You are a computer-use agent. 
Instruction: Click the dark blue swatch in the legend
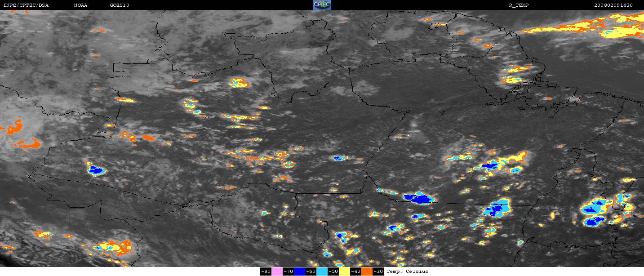pos(299,272)
